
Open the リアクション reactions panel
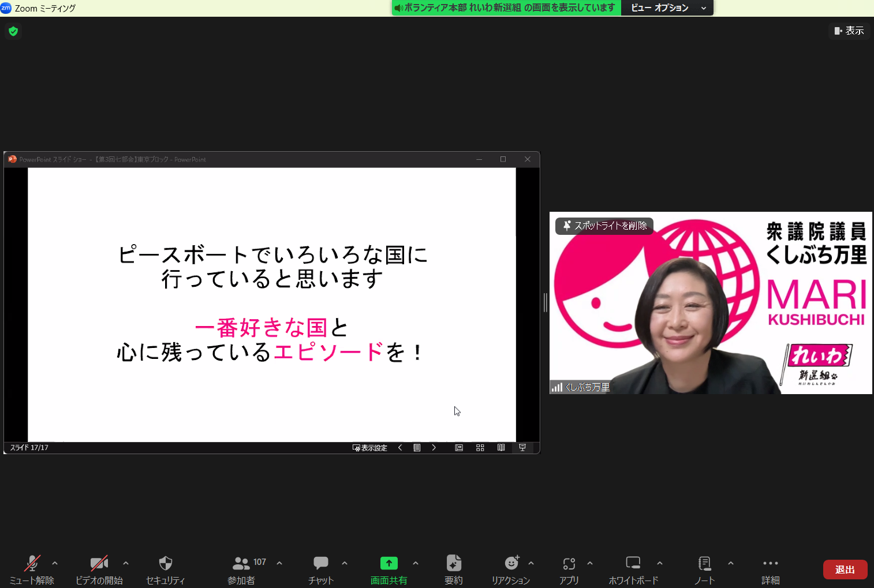click(x=511, y=568)
